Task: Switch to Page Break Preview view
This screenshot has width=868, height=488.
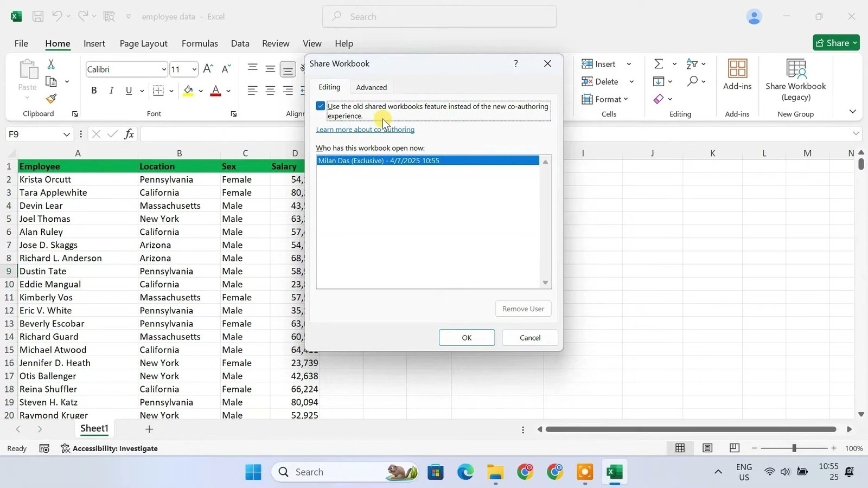Action: [734, 448]
